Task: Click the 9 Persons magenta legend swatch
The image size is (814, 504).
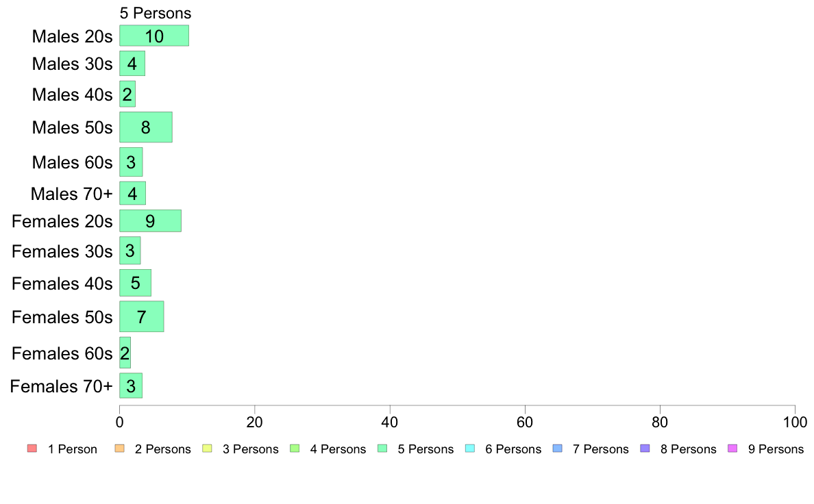Action: click(732, 449)
